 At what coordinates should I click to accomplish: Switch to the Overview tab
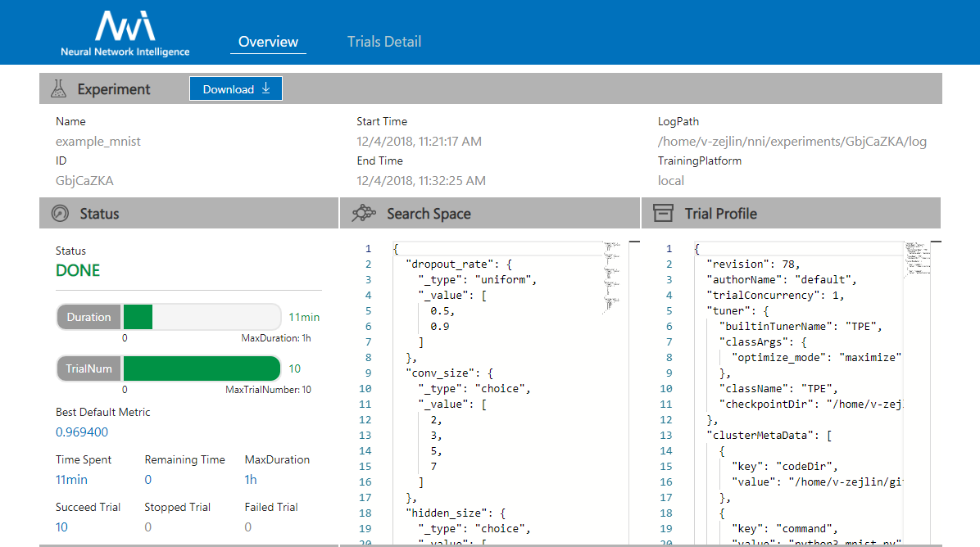click(268, 41)
